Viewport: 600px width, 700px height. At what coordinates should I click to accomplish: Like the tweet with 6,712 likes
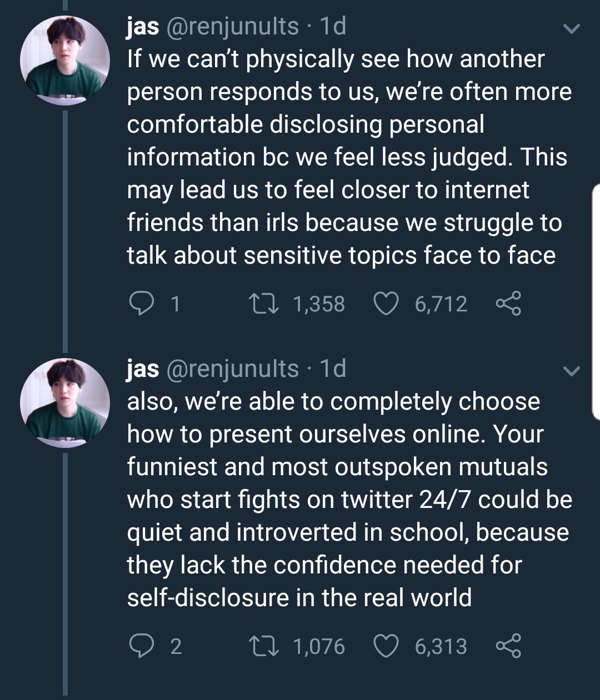click(x=386, y=304)
